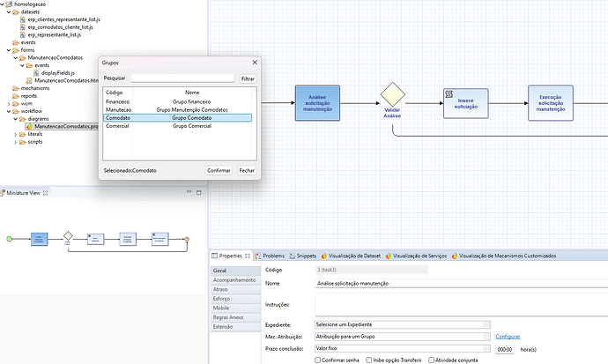The width and height of the screenshot is (608, 364).
Task: Select the Validar Análise gateway diamond
Action: (392, 95)
